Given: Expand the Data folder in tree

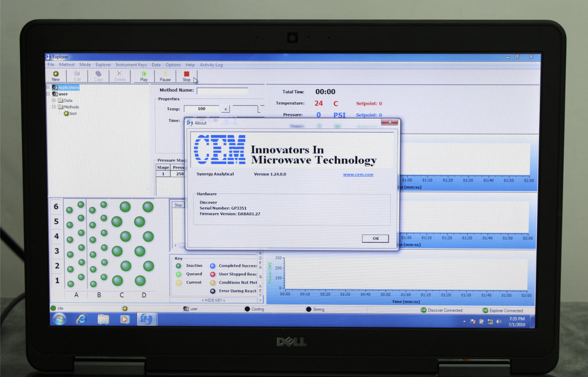Looking at the screenshot, I should click(53, 100).
